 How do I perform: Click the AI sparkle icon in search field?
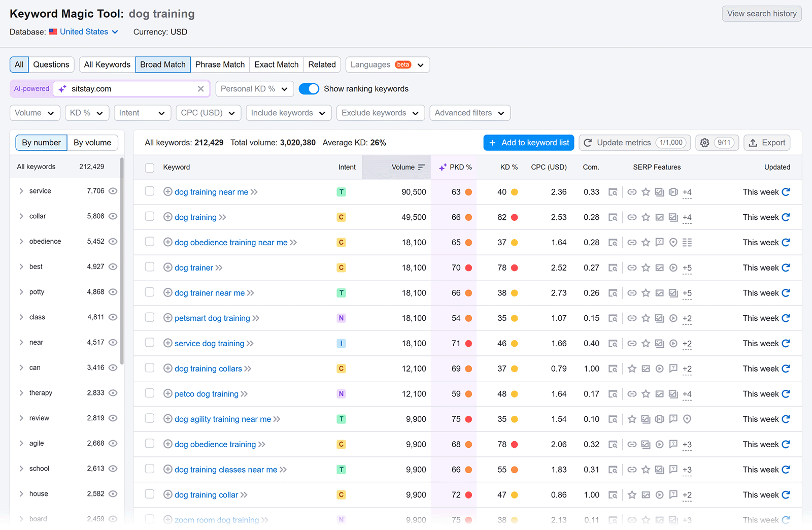[x=62, y=88]
